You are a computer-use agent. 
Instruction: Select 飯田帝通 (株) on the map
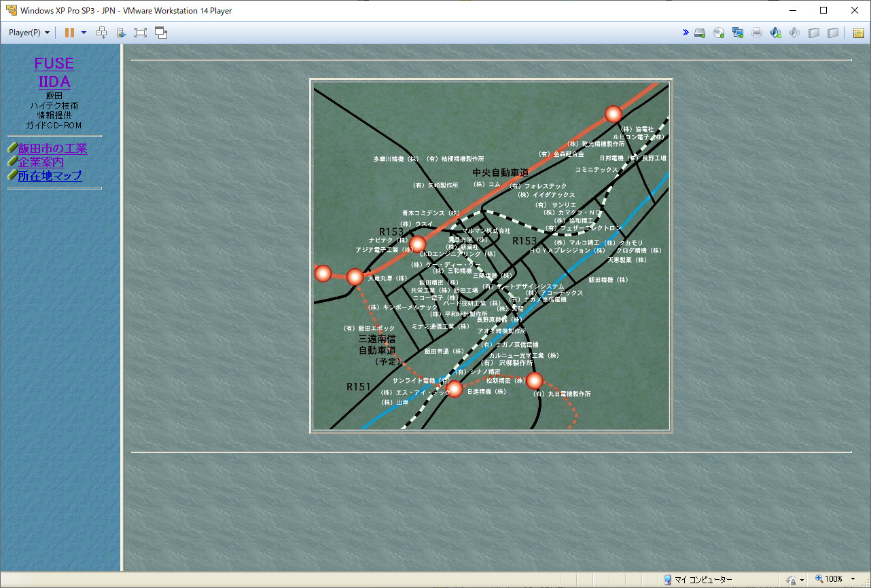444,352
